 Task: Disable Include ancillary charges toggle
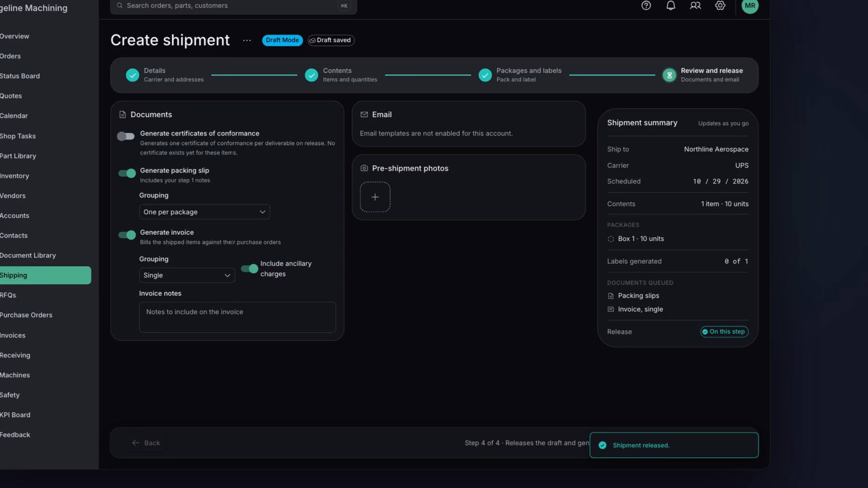[x=250, y=269]
